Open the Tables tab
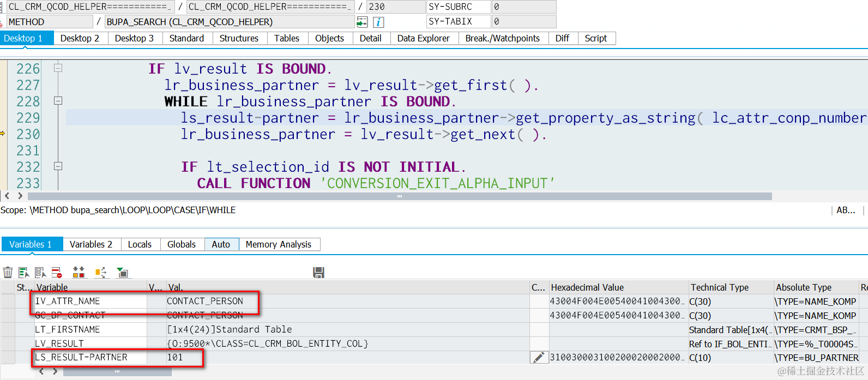The width and height of the screenshot is (868, 380). [x=287, y=38]
